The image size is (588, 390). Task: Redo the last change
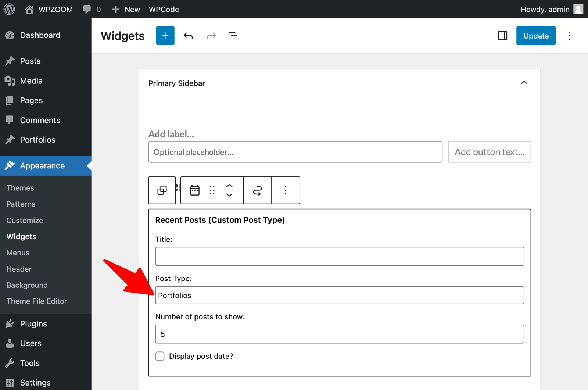tap(211, 36)
